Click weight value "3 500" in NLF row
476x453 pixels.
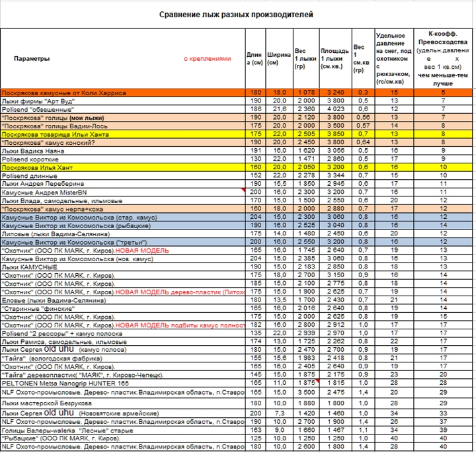tap(306, 392)
